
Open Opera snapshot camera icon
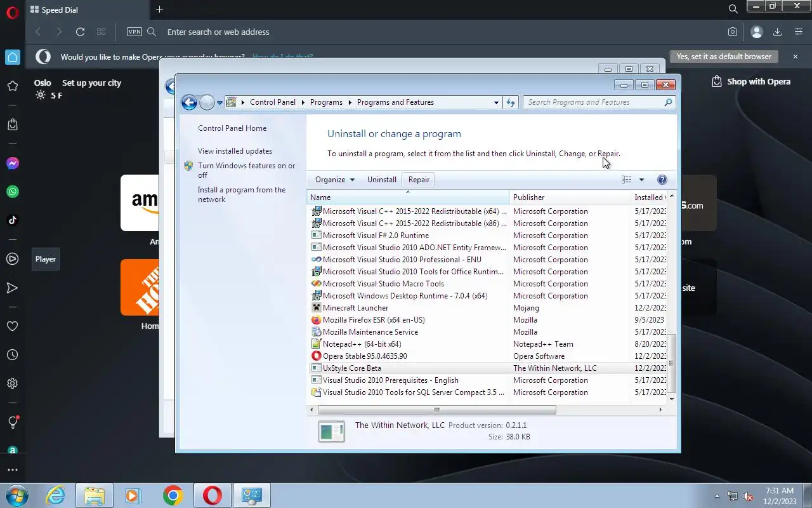(x=733, y=32)
